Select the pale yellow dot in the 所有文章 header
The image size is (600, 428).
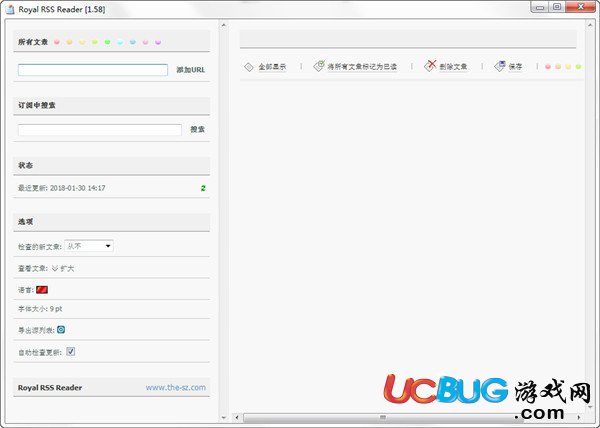pyautogui.click(x=82, y=42)
